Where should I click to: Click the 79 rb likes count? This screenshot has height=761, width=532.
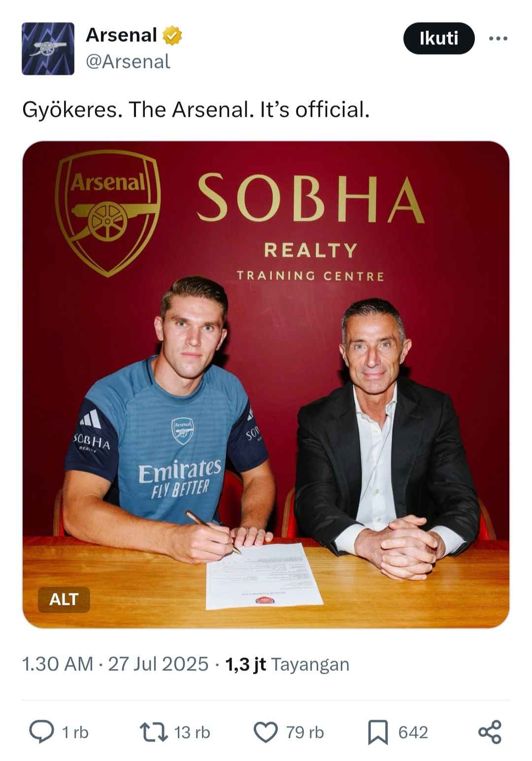[305, 732]
